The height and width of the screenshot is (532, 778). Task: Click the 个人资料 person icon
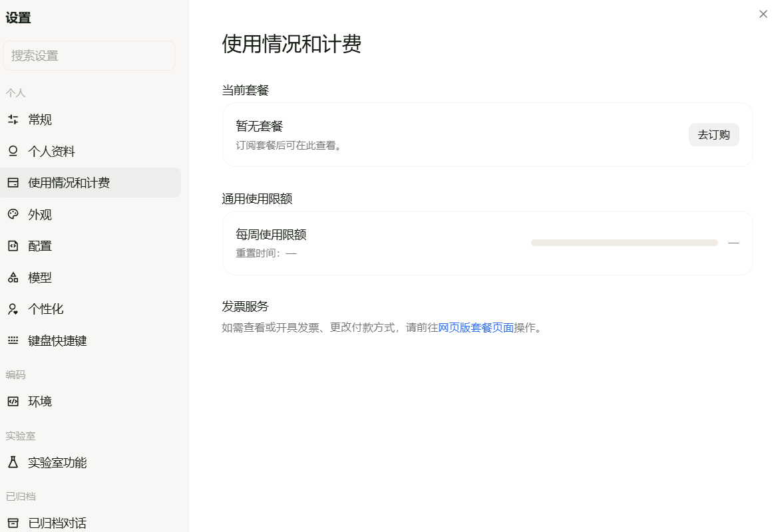[x=13, y=151]
